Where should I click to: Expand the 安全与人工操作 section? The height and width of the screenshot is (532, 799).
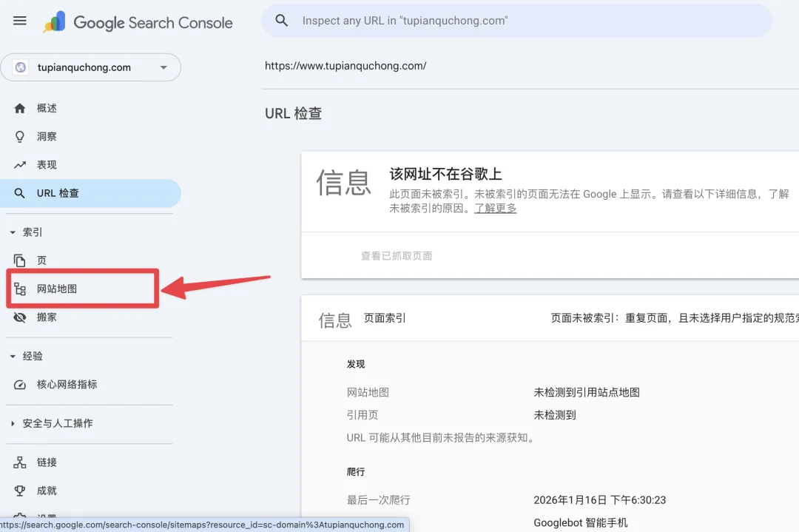pyautogui.click(x=13, y=424)
